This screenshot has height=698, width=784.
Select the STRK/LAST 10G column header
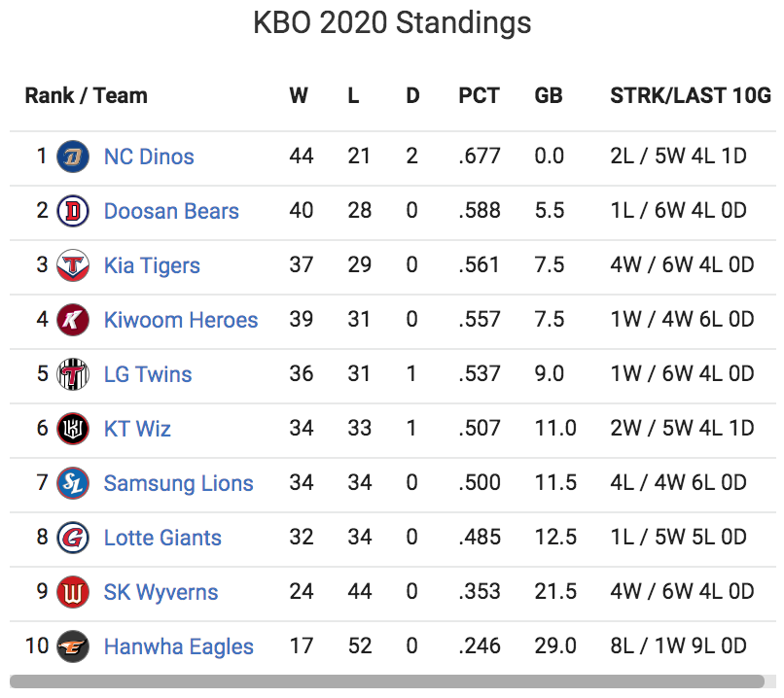[x=691, y=95]
